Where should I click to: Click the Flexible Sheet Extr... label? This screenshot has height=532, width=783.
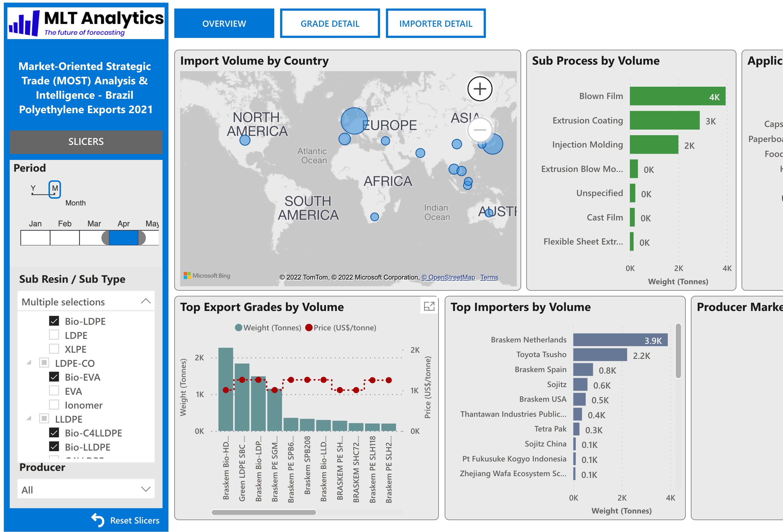tap(583, 242)
